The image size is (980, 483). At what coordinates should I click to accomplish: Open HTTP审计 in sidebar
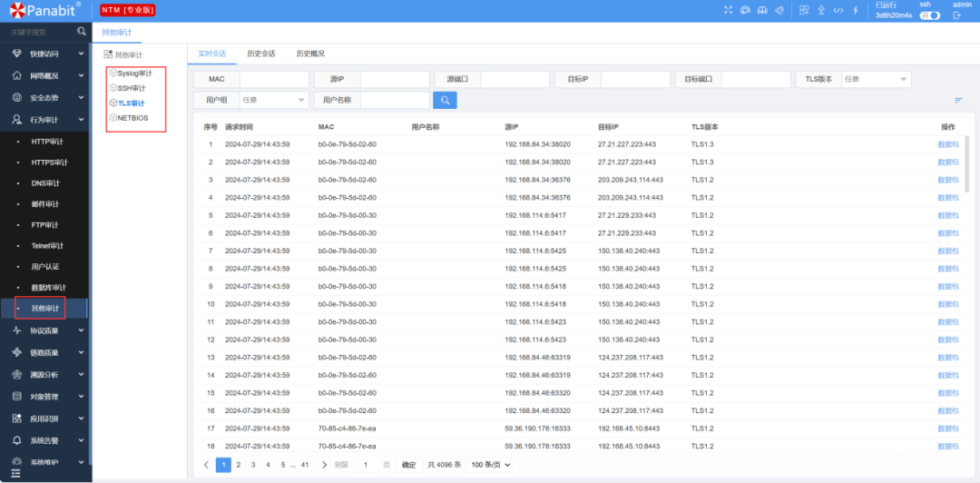[47, 142]
